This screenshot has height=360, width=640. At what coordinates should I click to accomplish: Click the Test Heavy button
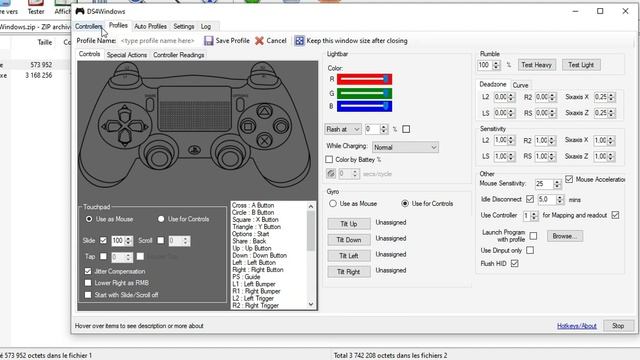coord(536,65)
